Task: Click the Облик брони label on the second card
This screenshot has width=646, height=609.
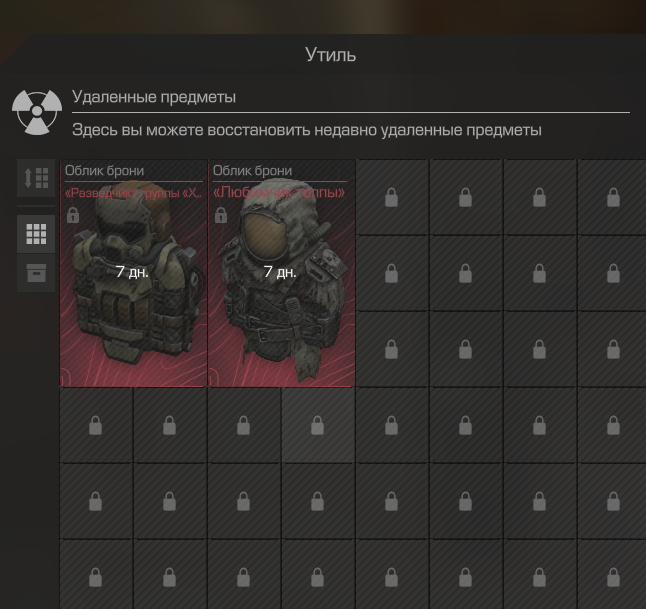Action: pyautogui.click(x=252, y=171)
